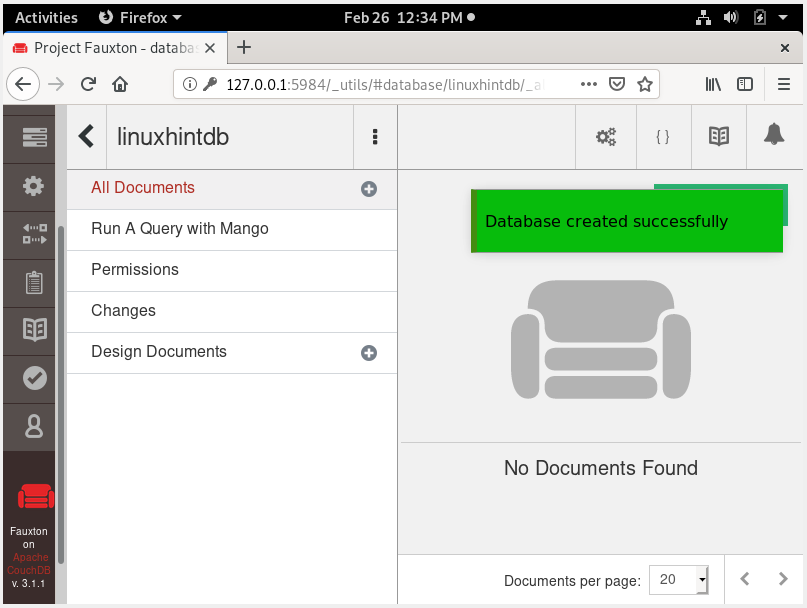The width and height of the screenshot is (807, 608).
Task: Open database settings gears icon in header
Action: 606,137
